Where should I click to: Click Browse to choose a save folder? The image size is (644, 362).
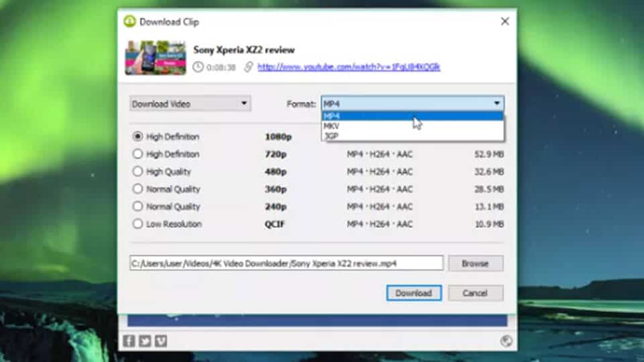475,263
